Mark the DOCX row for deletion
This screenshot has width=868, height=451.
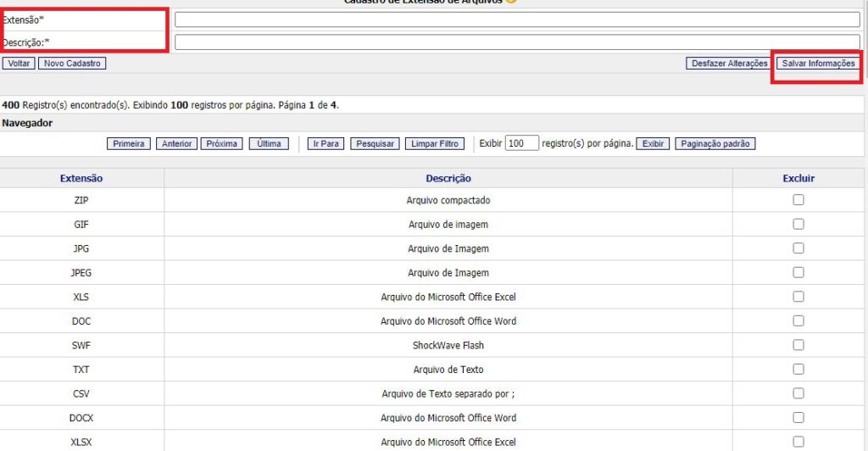798,418
